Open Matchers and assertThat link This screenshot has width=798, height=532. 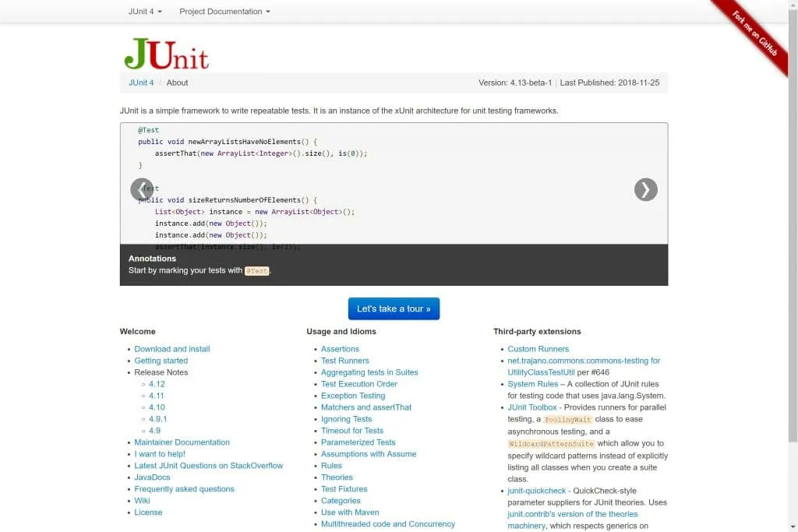pyautogui.click(x=366, y=407)
